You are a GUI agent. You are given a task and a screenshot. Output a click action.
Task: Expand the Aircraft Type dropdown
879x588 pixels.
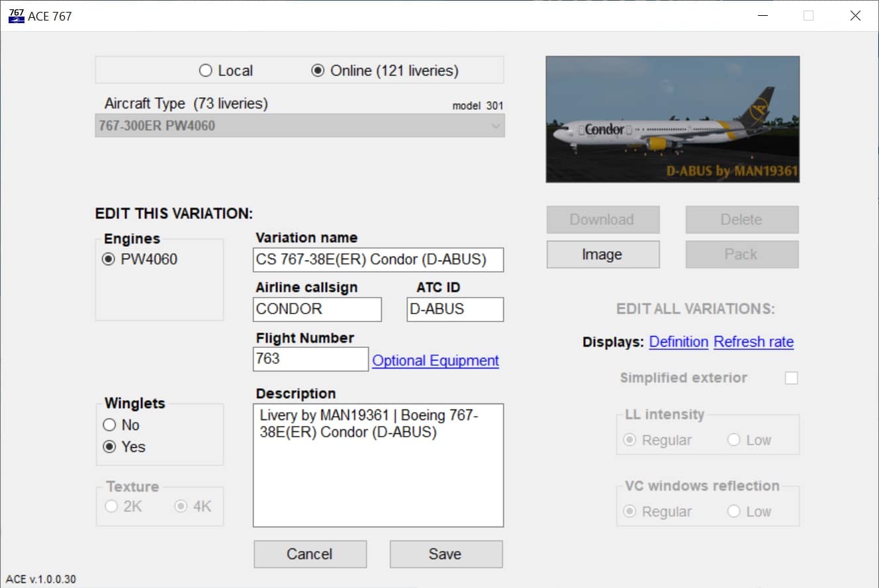(x=299, y=126)
